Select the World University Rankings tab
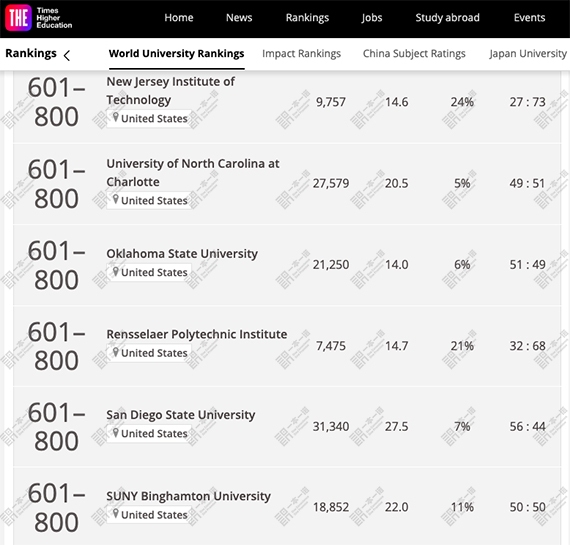Image resolution: width=570 pixels, height=545 pixels. (176, 54)
